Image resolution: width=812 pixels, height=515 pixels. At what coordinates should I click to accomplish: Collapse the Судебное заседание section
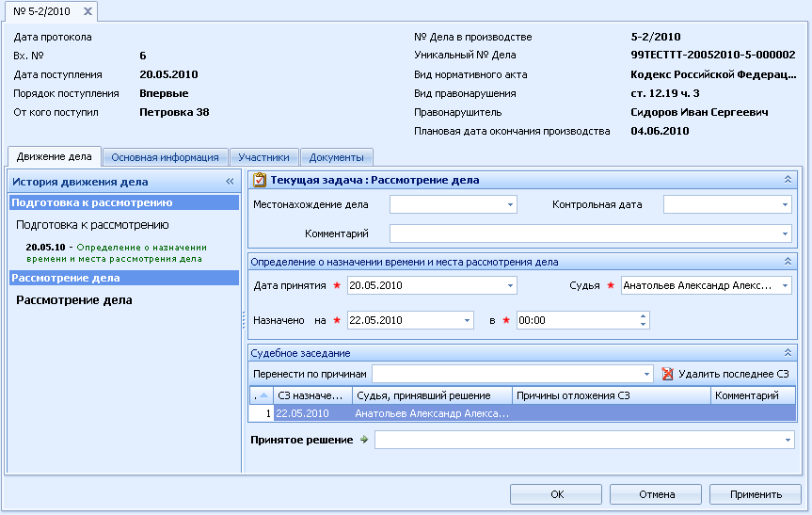[x=788, y=352]
